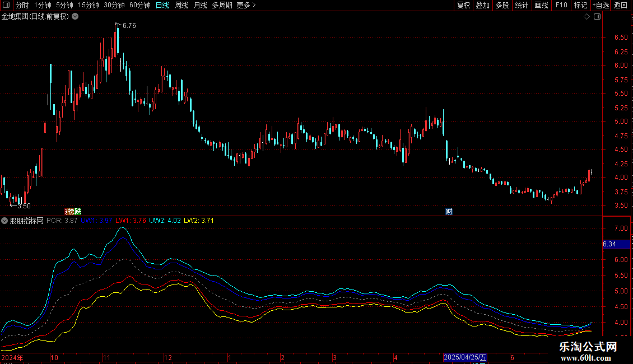Select the 1分钟 period
This screenshot has width=633, height=364.
click(43, 5)
